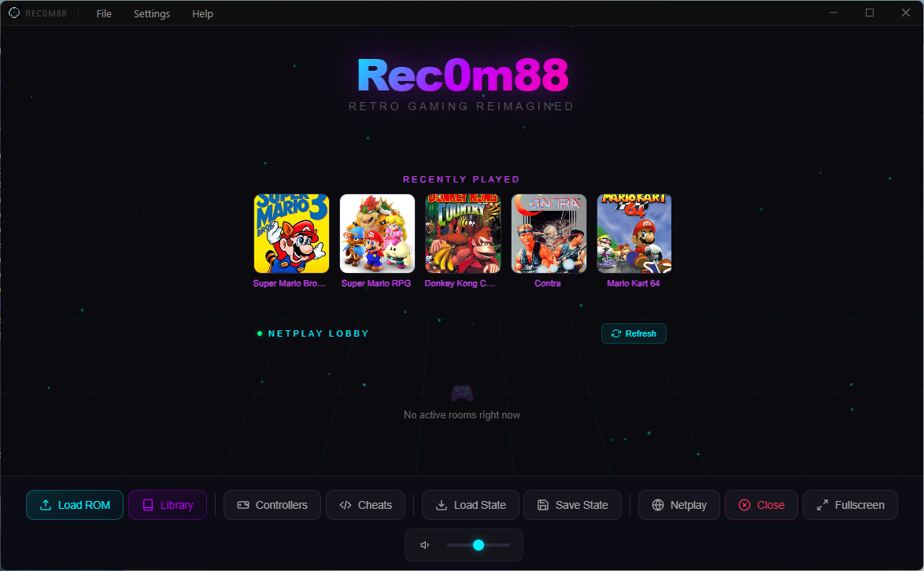924x571 pixels.
Task: Click the Cheats code icon
Action: click(x=346, y=505)
